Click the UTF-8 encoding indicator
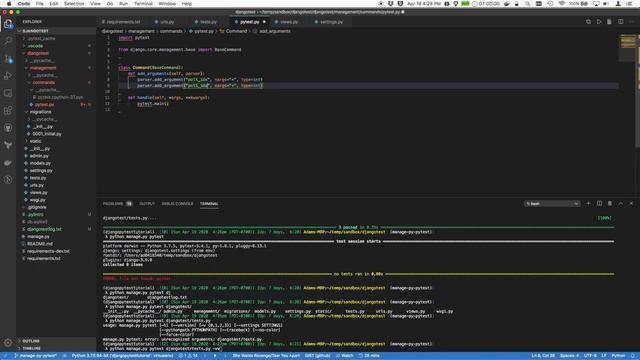Screen dimensions: 640x360 click(x=590, y=356)
